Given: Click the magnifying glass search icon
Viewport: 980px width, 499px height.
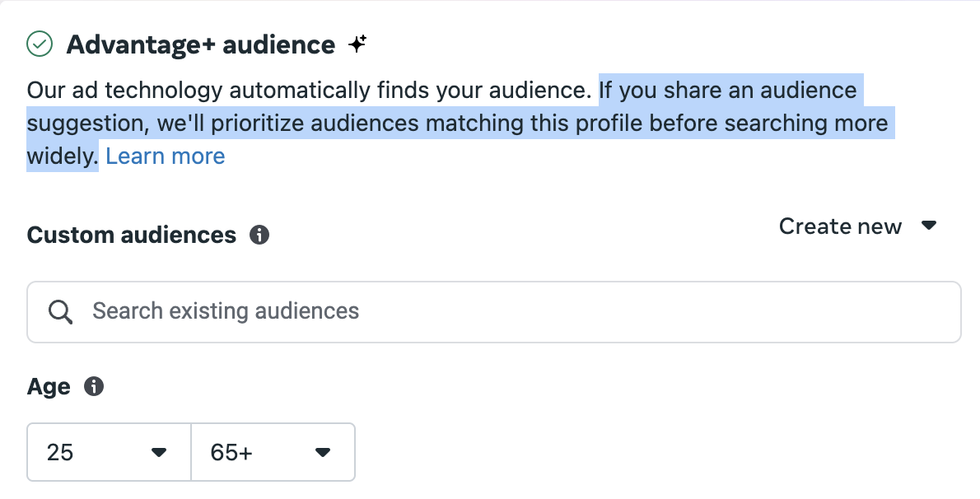Looking at the screenshot, I should (61, 311).
